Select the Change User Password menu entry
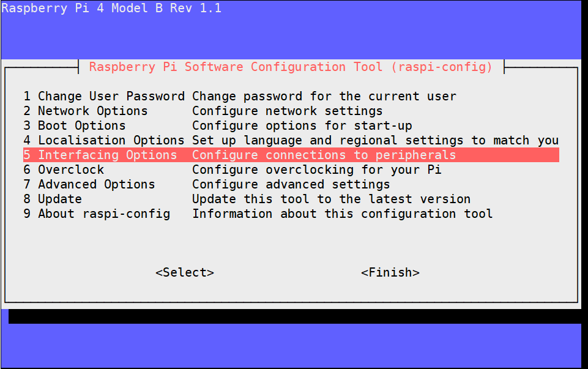Screen dimensions: 588x369 (x=104, y=97)
